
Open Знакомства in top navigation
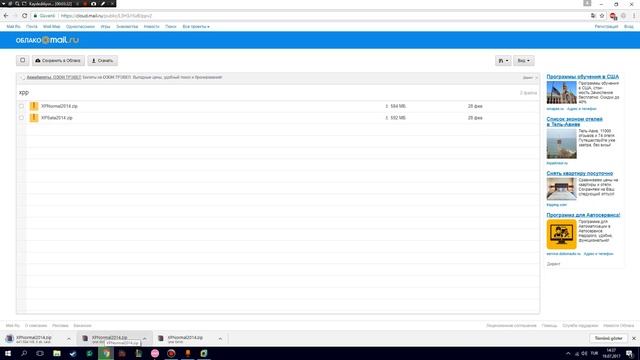127,27
